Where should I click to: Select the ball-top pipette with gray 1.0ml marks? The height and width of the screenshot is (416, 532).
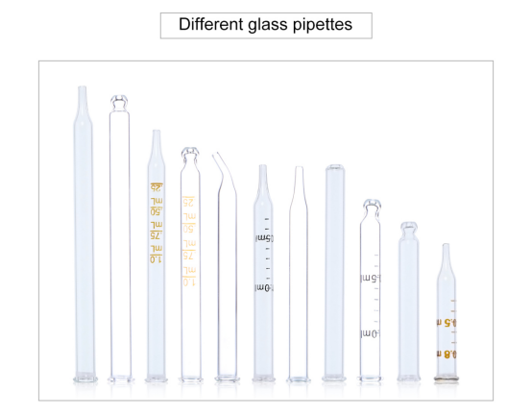(x=370, y=290)
